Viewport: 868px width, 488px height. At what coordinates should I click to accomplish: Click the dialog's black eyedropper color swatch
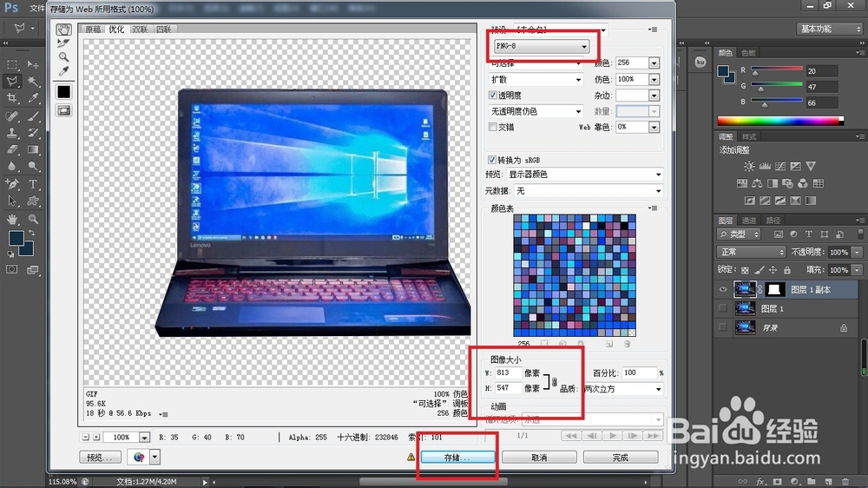63,91
